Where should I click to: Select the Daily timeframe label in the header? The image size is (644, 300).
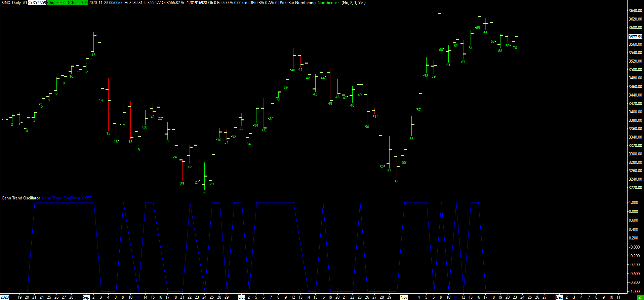coord(16,3)
